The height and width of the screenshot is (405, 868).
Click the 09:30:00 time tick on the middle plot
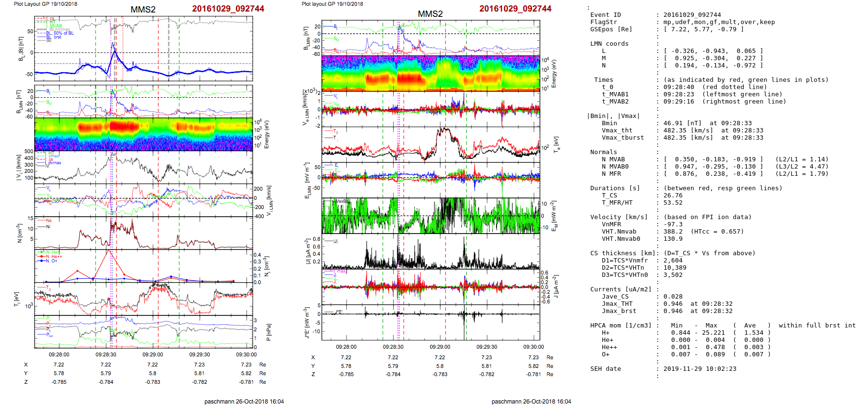pyautogui.click(x=534, y=347)
